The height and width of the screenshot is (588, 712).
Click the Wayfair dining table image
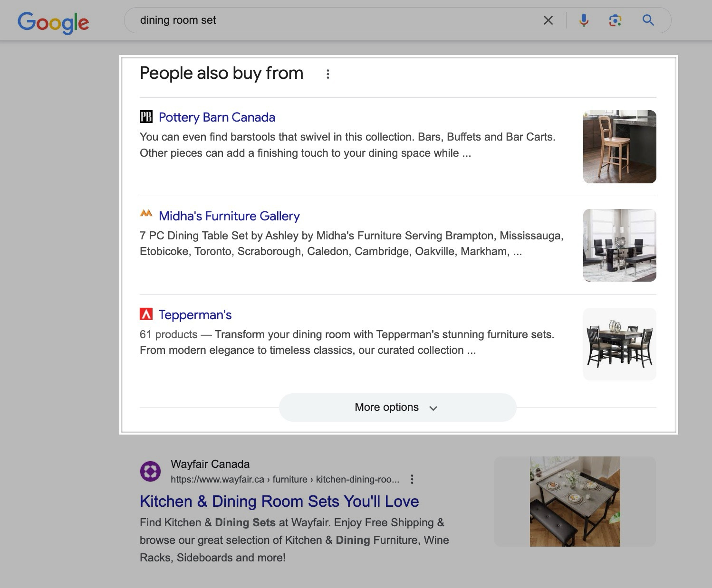click(x=575, y=502)
